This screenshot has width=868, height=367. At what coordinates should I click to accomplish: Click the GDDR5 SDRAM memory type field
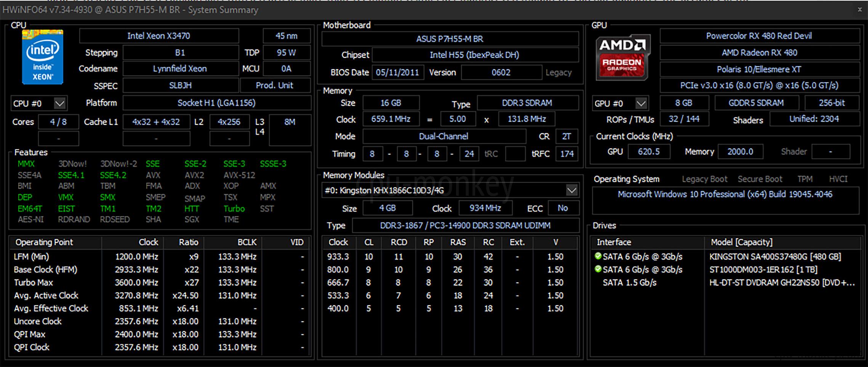756,103
